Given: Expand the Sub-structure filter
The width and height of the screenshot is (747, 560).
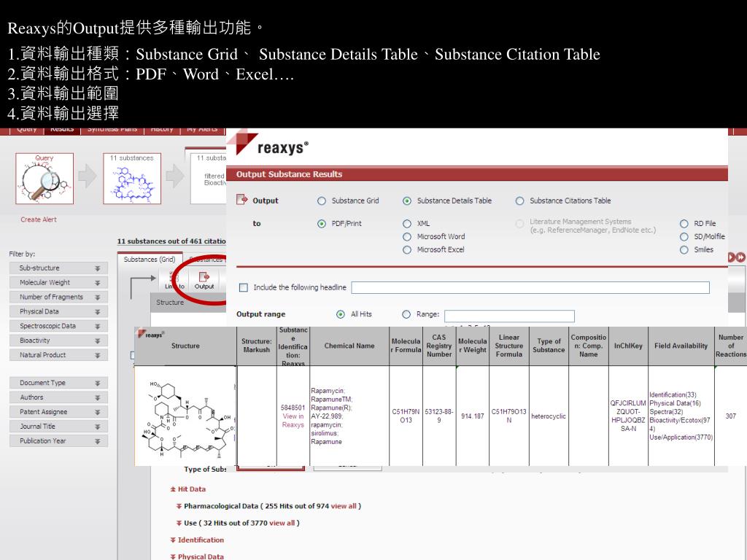Looking at the screenshot, I should click(58, 268).
